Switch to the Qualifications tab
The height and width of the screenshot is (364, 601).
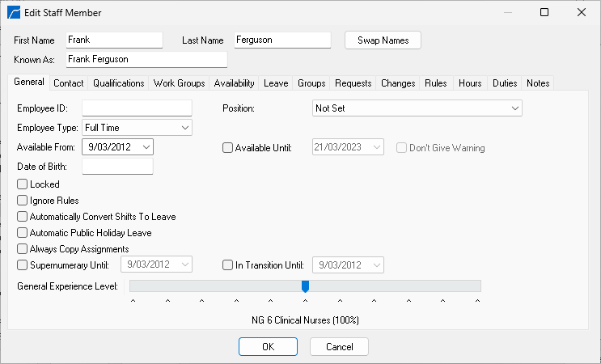tap(118, 83)
